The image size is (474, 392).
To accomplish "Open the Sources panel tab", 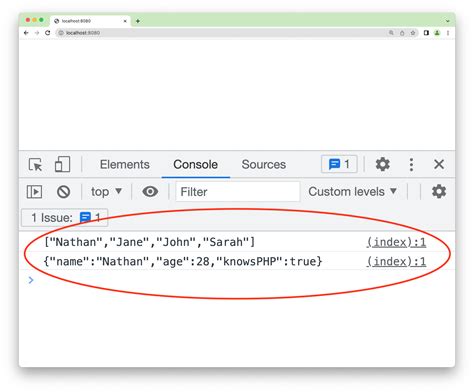I will [264, 164].
